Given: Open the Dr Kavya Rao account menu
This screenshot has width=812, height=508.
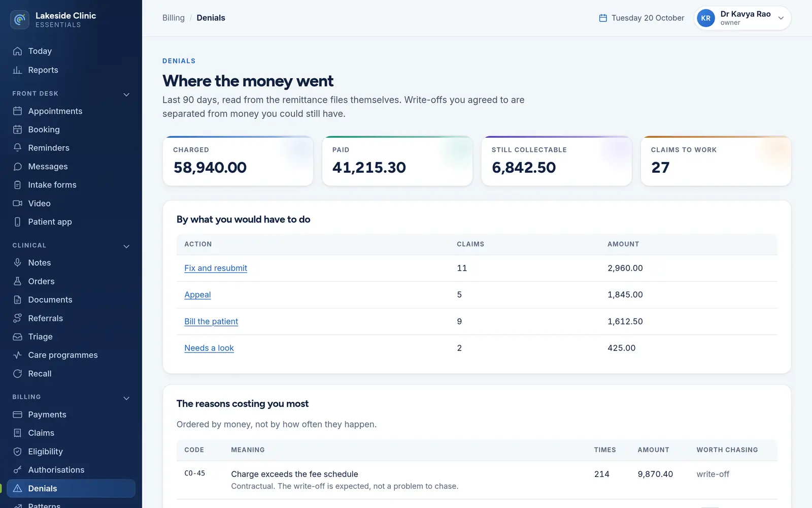Looking at the screenshot, I should [742, 18].
